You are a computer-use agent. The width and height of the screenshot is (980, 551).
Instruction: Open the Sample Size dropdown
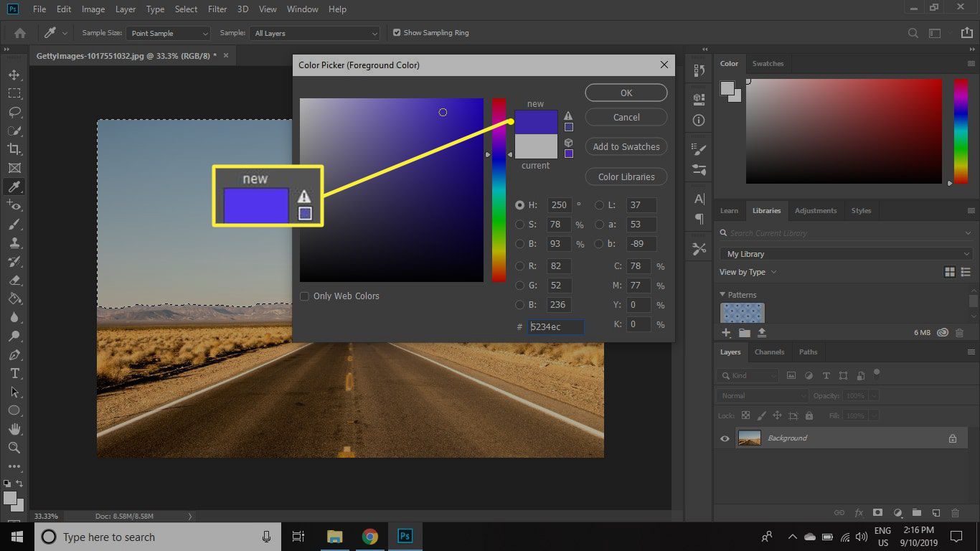coord(169,33)
